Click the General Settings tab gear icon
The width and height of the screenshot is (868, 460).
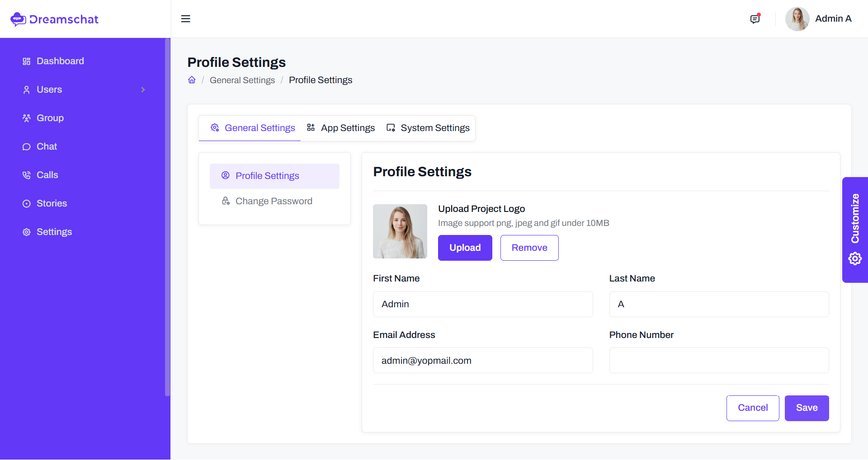215,128
